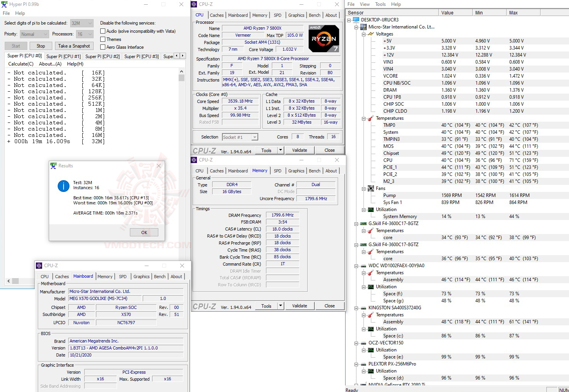Viewport: 569px width, 392px height.
Task: Switch to the Super PI [CPU #1] tab
Action: [64, 57]
